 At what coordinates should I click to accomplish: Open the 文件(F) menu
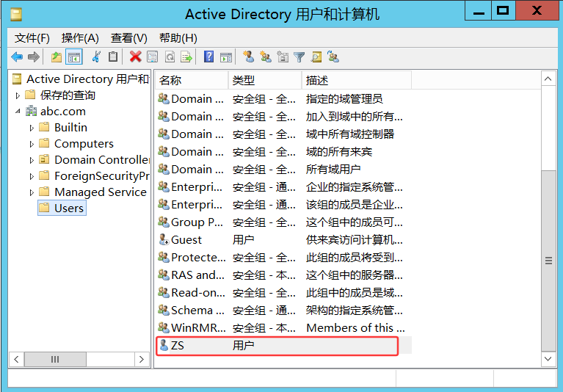coord(32,38)
